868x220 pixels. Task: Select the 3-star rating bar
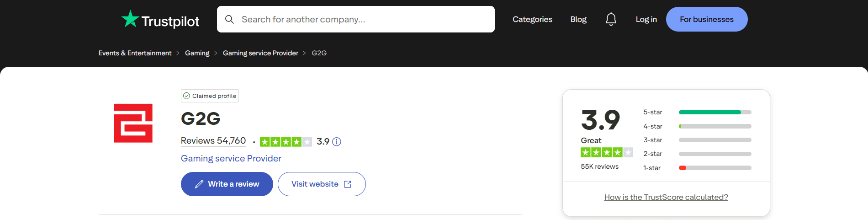pyautogui.click(x=715, y=140)
